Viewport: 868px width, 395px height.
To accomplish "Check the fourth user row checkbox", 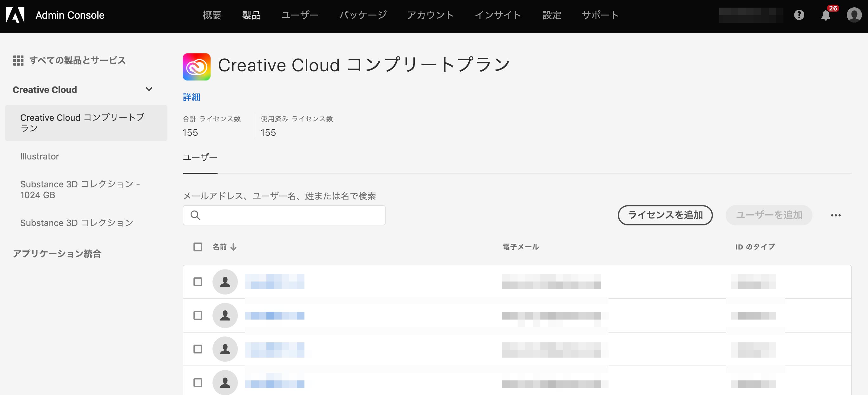I will pos(198,383).
